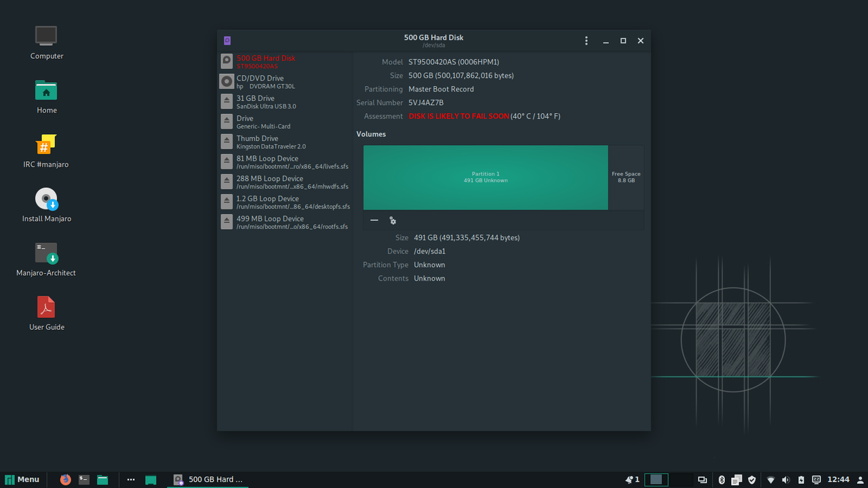Select the workspace switcher thumbnail
Screen dimensions: 868x488
[656, 479]
